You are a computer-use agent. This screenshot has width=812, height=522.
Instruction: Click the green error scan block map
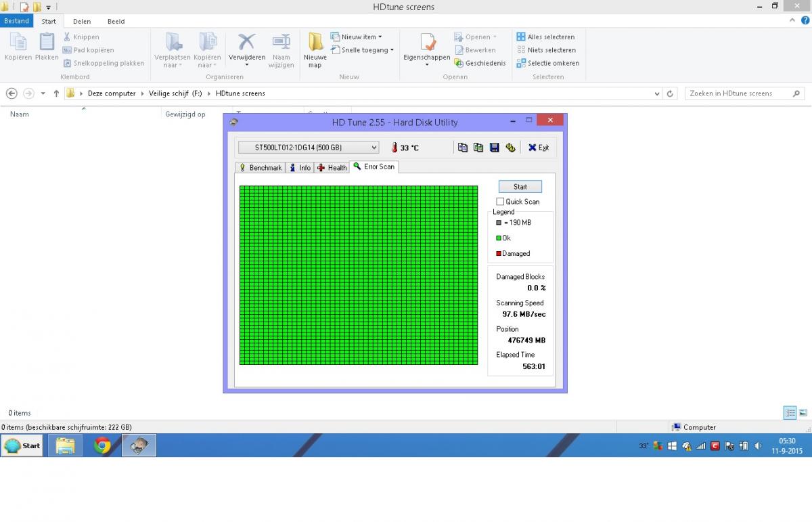pyautogui.click(x=359, y=275)
